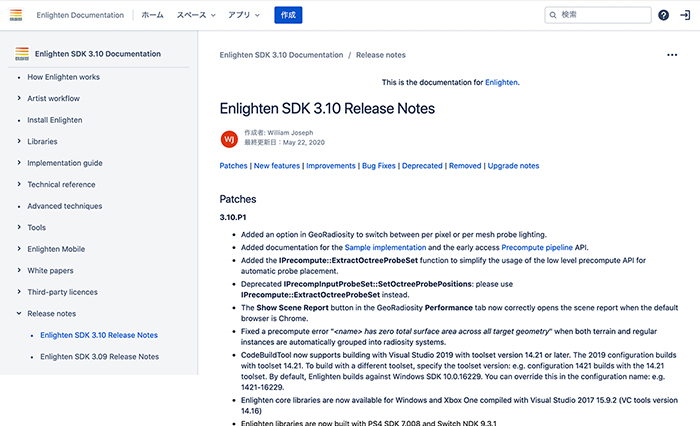Expand the Technical reference chevron

(19, 184)
